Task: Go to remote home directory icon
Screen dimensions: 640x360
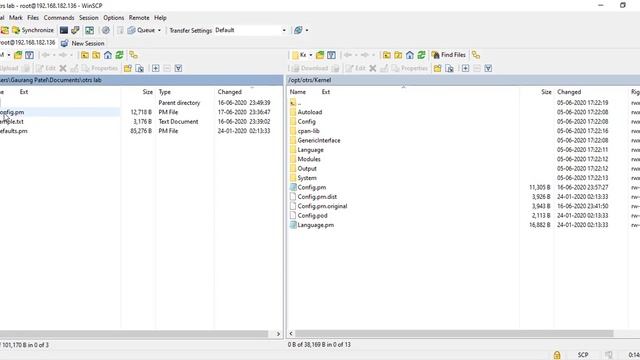Action: pos(410,55)
